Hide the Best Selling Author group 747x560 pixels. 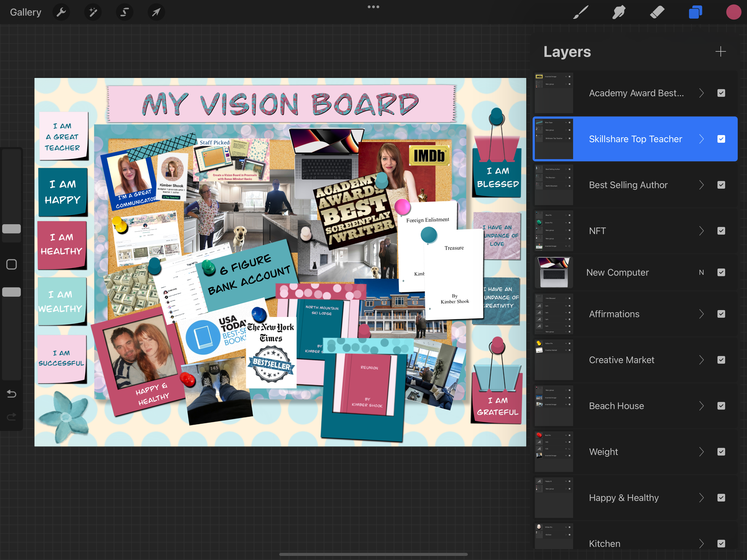pos(721,185)
